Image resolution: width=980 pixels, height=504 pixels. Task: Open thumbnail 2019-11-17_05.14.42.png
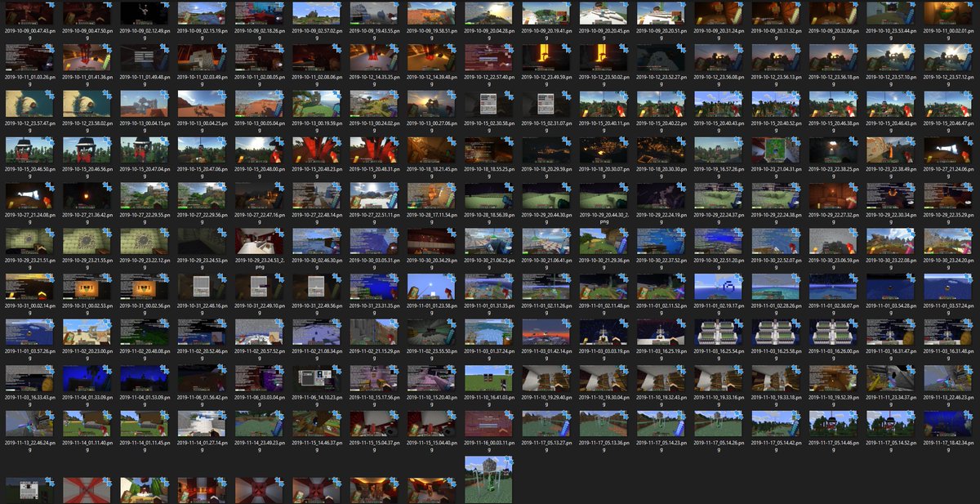tap(776, 423)
